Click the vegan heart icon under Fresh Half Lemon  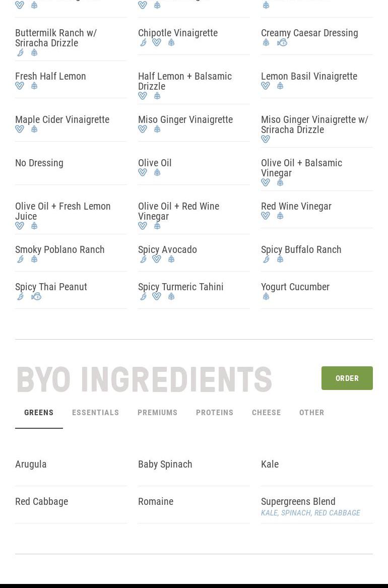(x=20, y=86)
